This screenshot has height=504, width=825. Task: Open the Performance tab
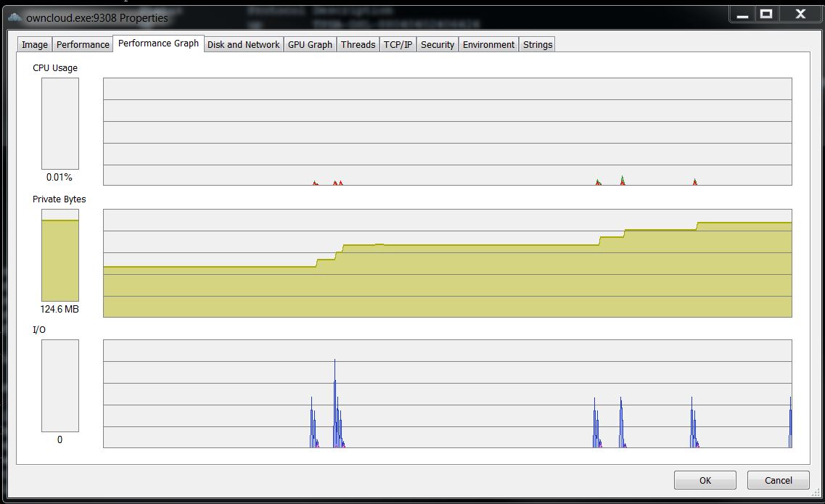[x=83, y=45]
